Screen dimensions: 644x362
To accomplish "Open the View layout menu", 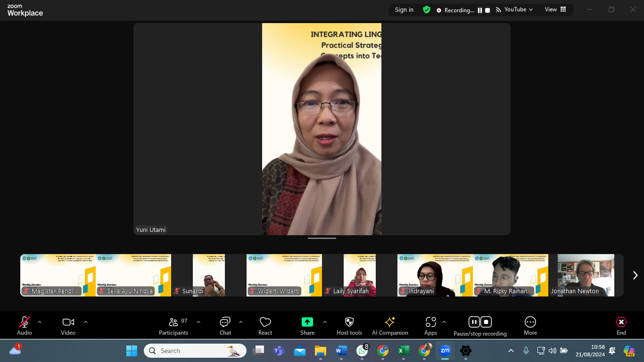I will [x=555, y=9].
